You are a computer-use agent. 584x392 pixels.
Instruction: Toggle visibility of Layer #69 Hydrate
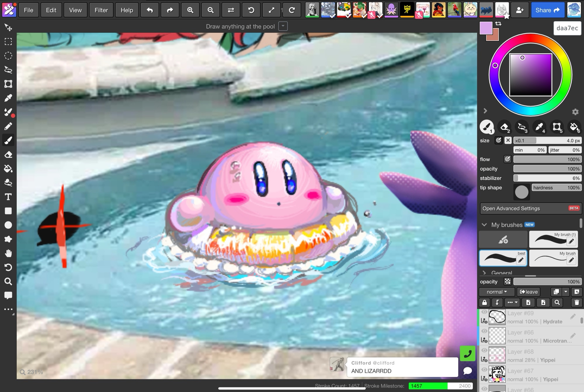[x=484, y=312]
